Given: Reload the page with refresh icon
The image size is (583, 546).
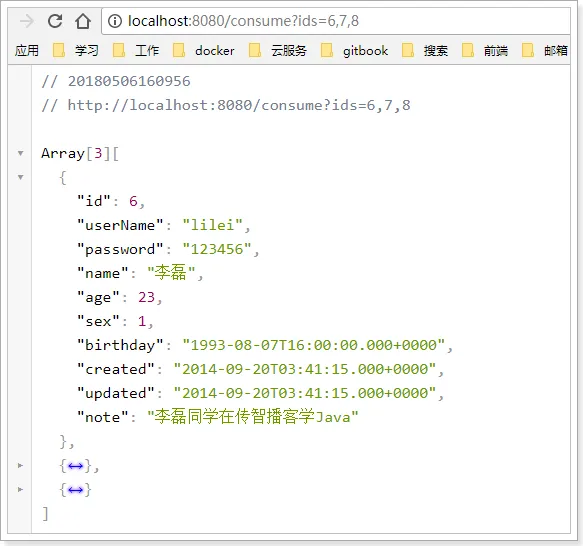Looking at the screenshot, I should (55, 21).
